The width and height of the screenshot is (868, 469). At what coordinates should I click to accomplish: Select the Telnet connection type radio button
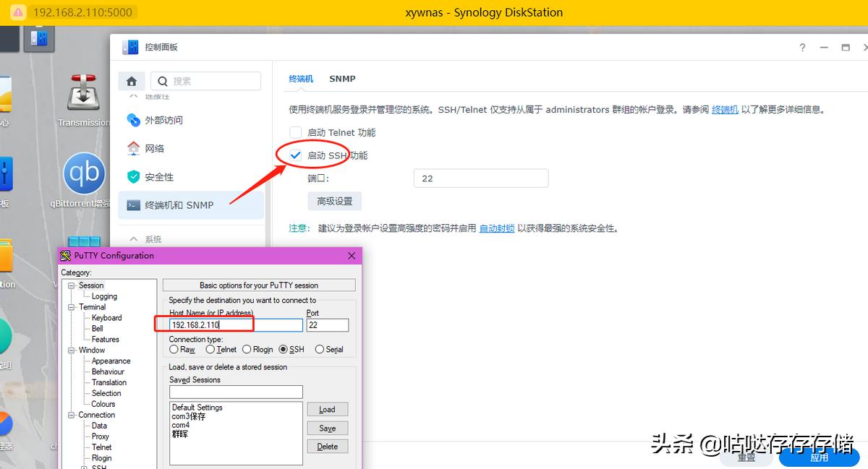[210, 349]
